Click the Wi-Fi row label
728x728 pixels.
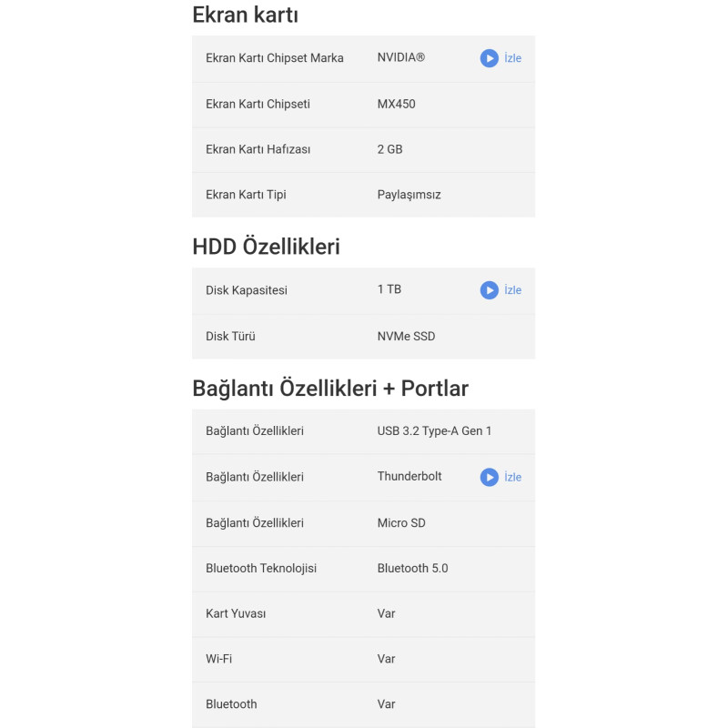(x=218, y=659)
